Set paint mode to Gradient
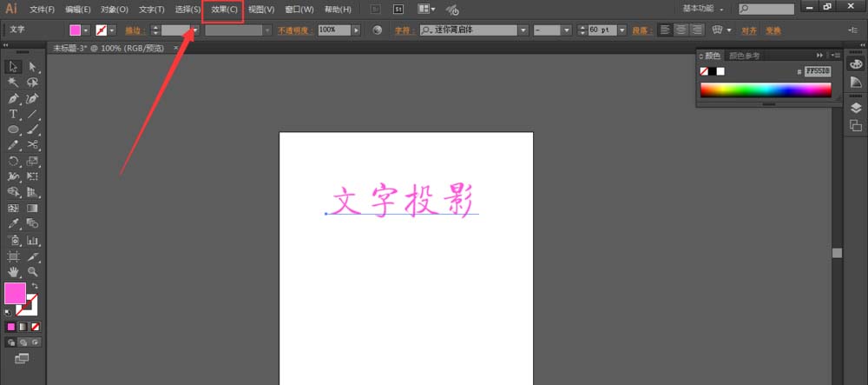The image size is (868, 385). (x=23, y=327)
